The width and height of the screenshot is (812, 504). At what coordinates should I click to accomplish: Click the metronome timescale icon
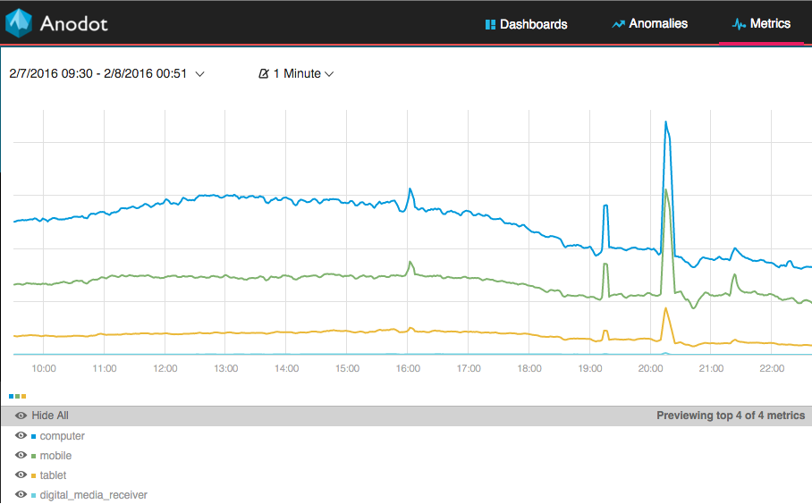[264, 74]
